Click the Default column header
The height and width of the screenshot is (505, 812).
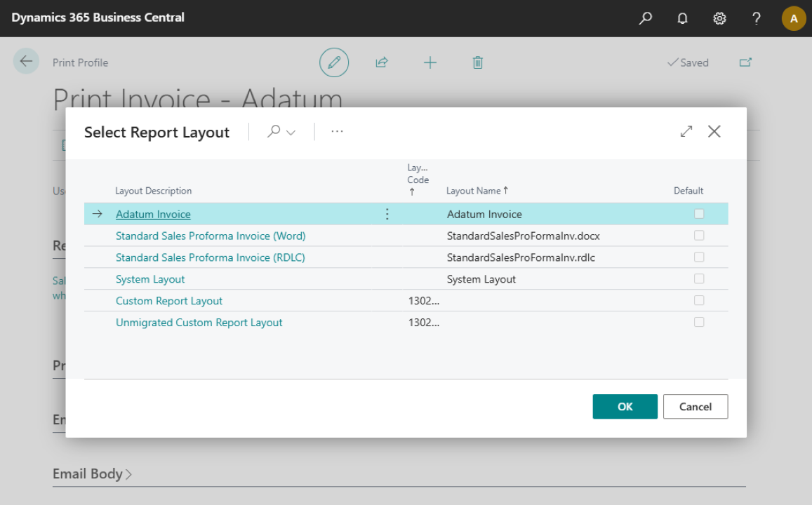coord(688,191)
